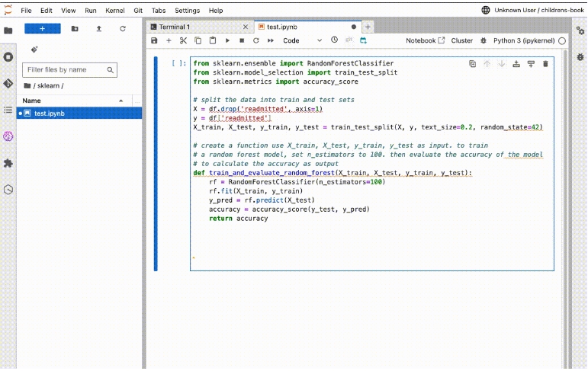Open the Edit menu
The height and width of the screenshot is (371, 588).
pos(46,11)
